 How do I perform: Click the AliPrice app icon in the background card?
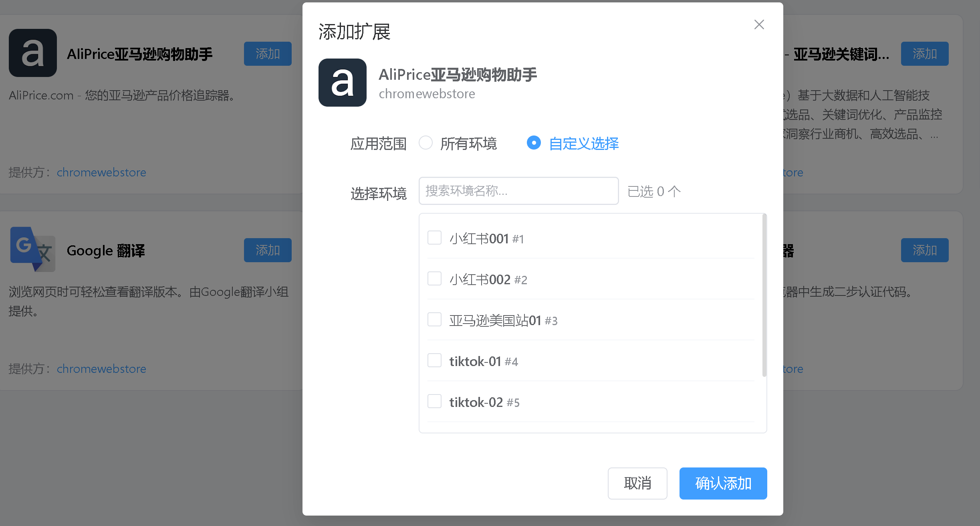point(33,53)
